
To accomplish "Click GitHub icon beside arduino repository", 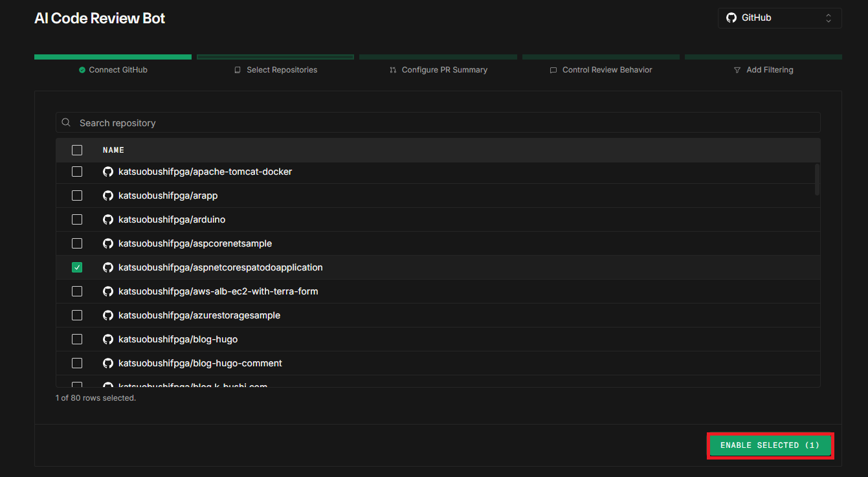I will click(x=108, y=219).
